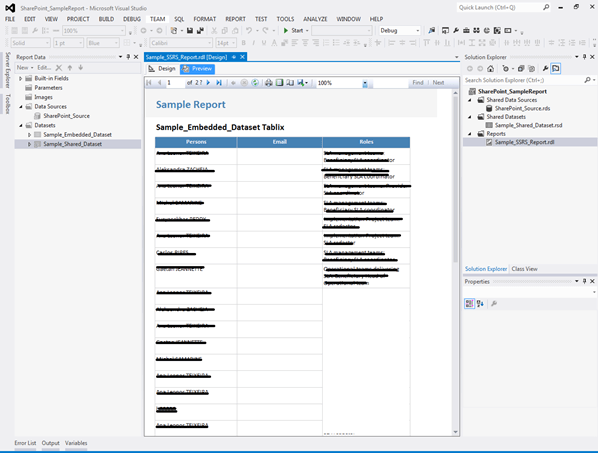
Task: Collapse the Data Sources node in Report Data
Action: coord(21,106)
